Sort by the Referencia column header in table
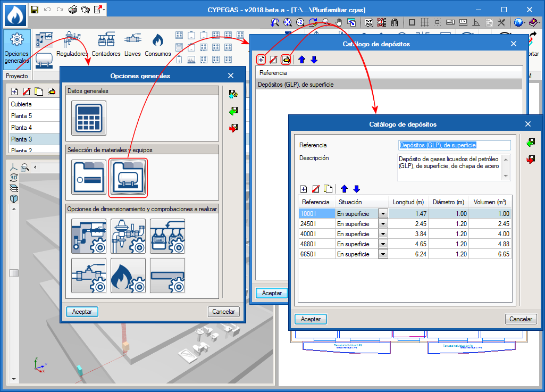545x392 pixels. [x=316, y=202]
